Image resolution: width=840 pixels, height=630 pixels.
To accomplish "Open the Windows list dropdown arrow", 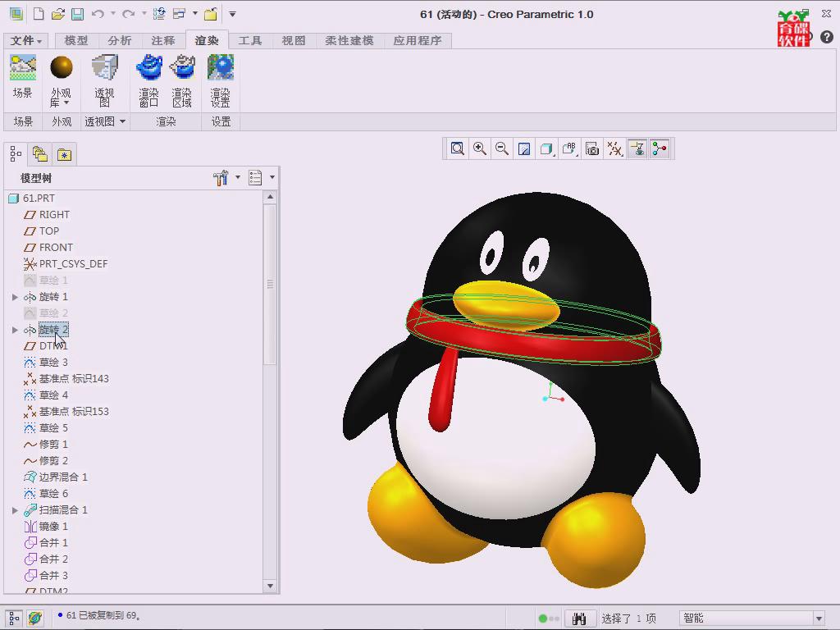I will [195, 14].
